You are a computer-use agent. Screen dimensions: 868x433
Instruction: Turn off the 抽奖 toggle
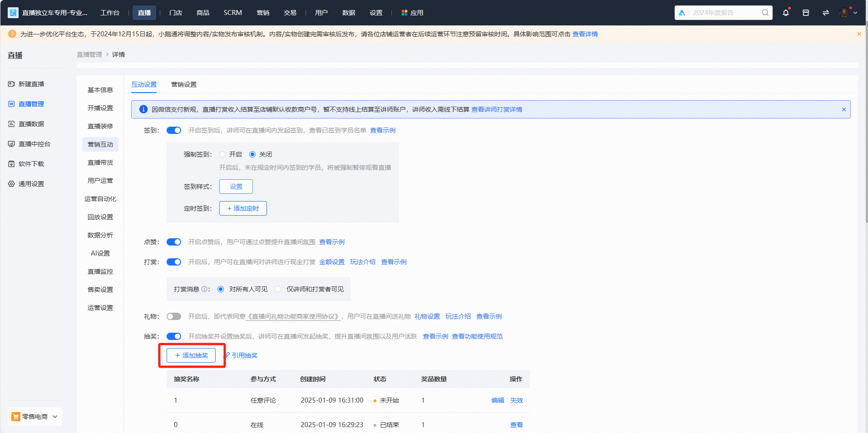pyautogui.click(x=174, y=336)
